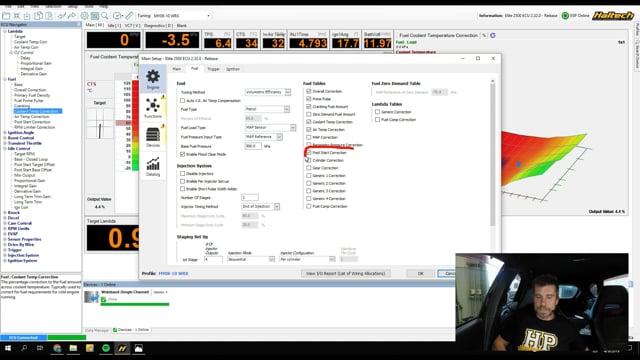Click the gear setup icon in main toolbar
The height and width of the screenshot is (360, 640).
[84, 16]
